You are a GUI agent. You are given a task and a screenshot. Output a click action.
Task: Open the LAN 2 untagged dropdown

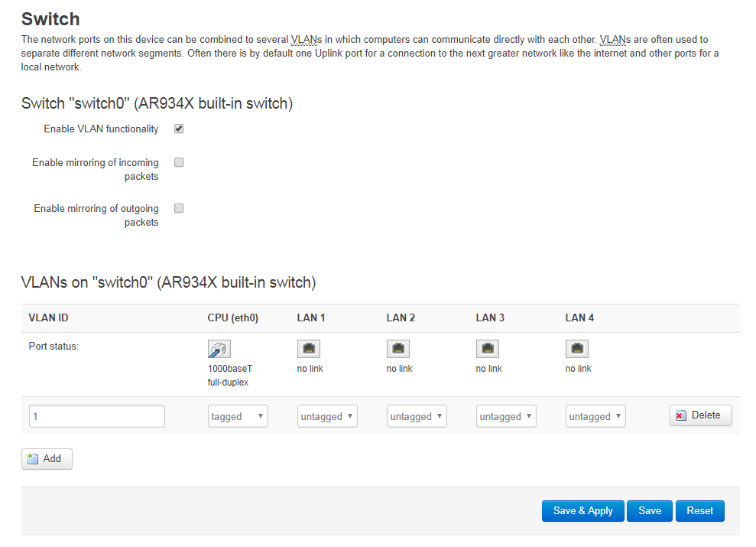tap(417, 416)
